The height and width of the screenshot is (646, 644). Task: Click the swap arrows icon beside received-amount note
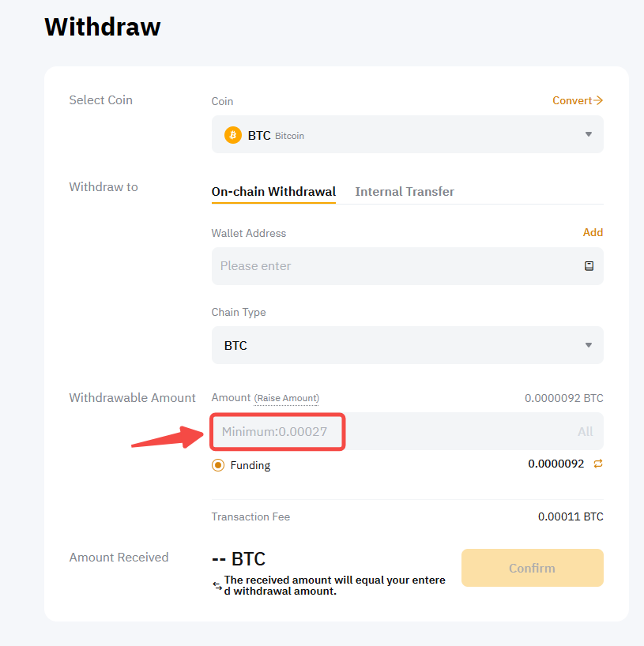click(217, 586)
